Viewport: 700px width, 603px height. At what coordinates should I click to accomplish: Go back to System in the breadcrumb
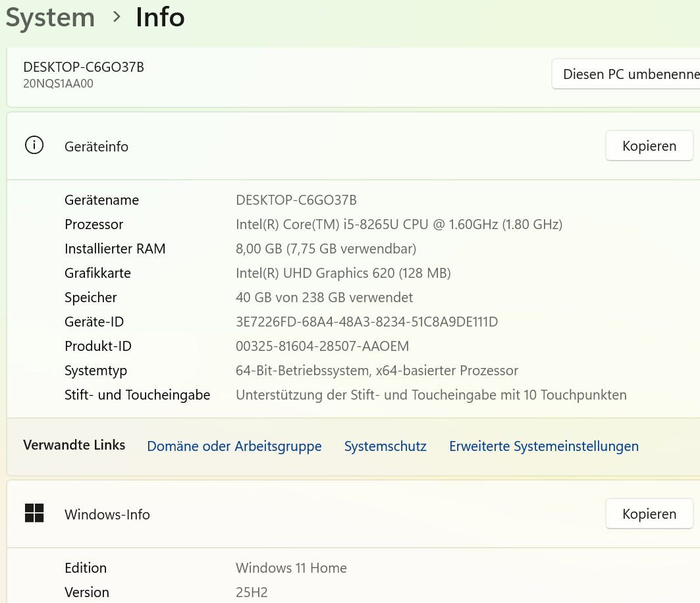point(50,18)
